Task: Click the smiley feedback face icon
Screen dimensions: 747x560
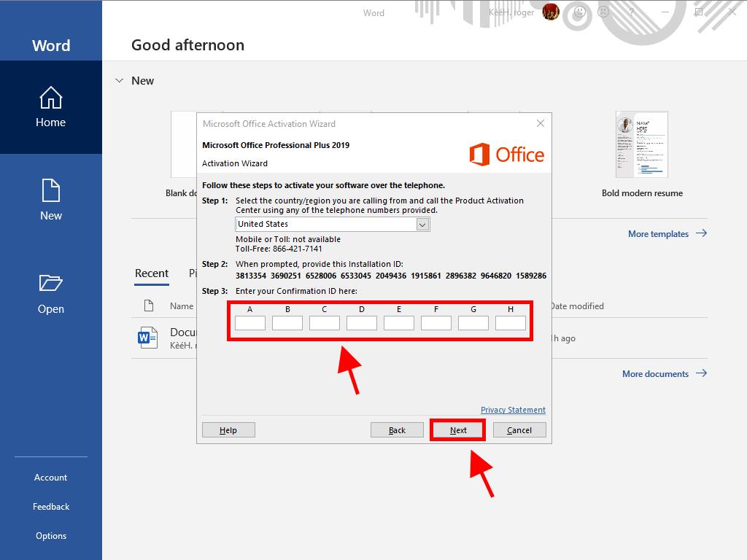Action: (580, 12)
